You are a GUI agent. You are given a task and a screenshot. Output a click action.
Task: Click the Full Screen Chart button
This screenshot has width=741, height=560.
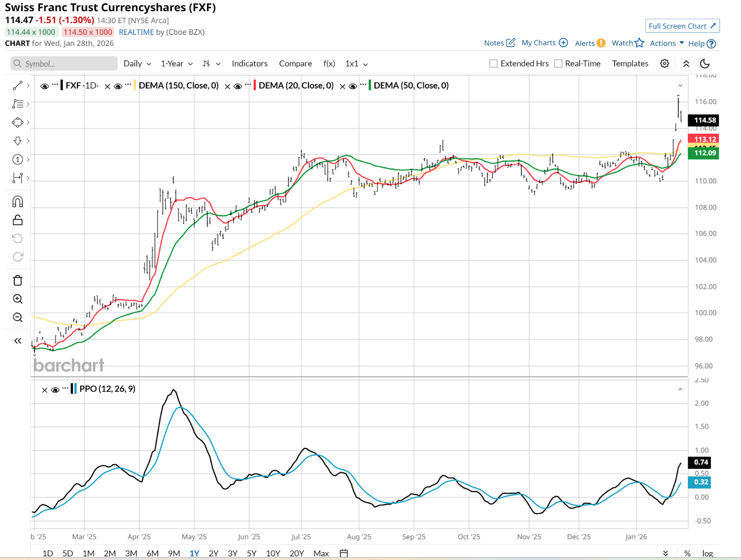(x=682, y=26)
